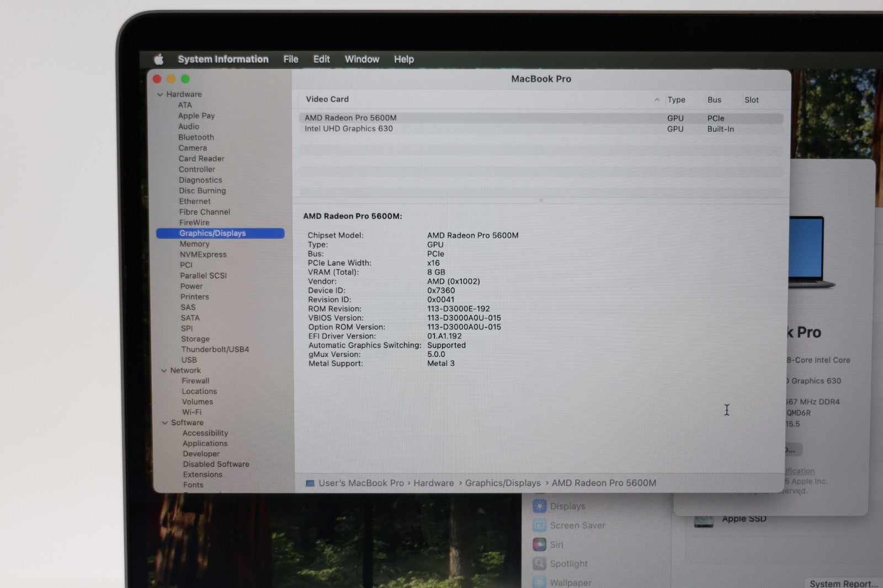The width and height of the screenshot is (883, 588).
Task: Select ATA in sidebar
Action: click(185, 105)
